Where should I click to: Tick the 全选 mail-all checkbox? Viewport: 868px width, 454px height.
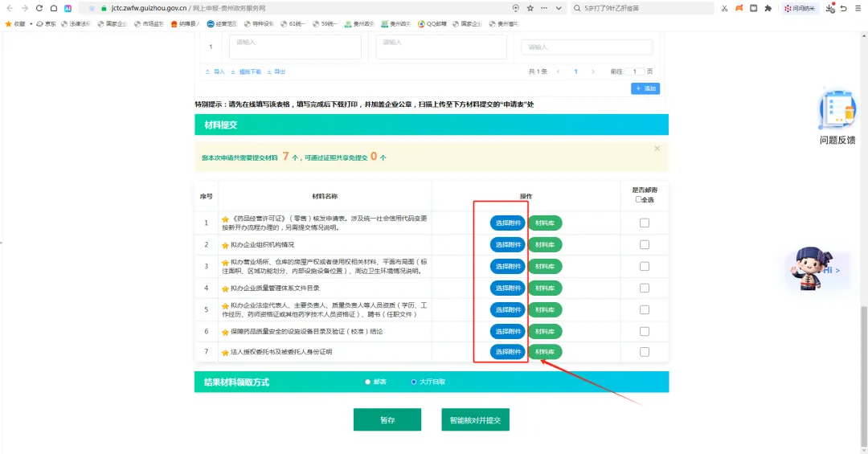click(x=638, y=199)
